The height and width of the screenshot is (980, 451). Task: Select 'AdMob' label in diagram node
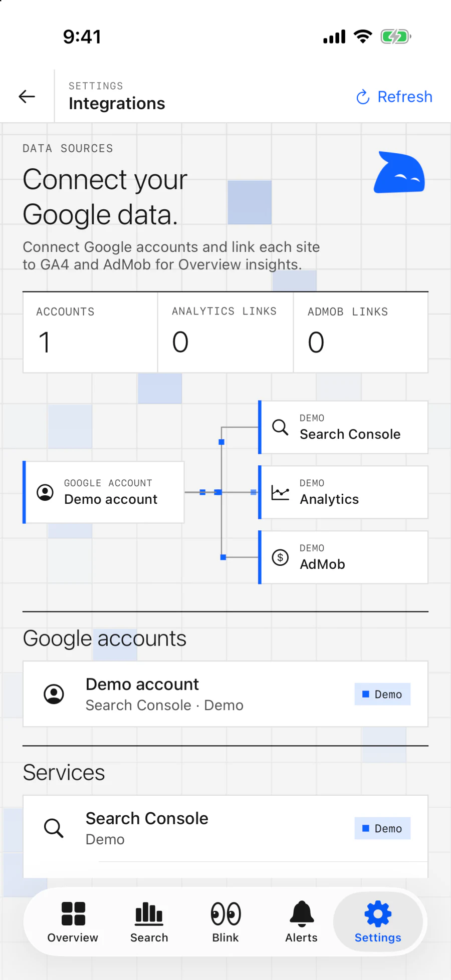coord(323,564)
